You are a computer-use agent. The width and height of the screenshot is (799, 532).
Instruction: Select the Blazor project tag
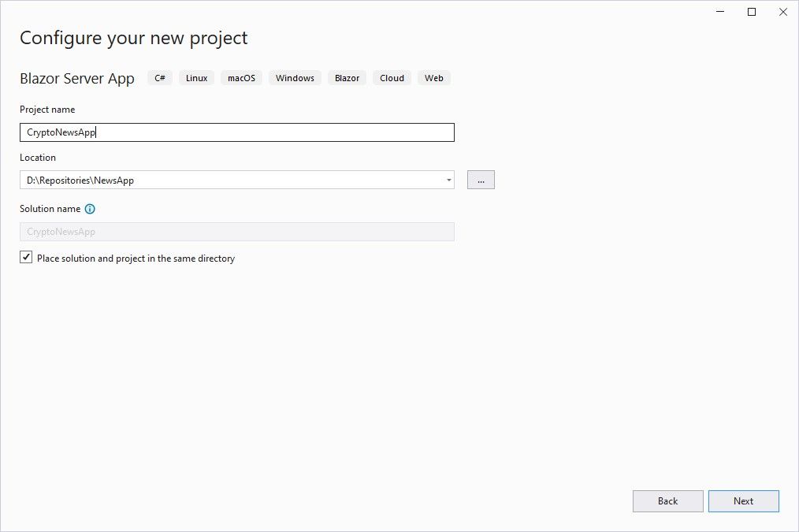(347, 77)
